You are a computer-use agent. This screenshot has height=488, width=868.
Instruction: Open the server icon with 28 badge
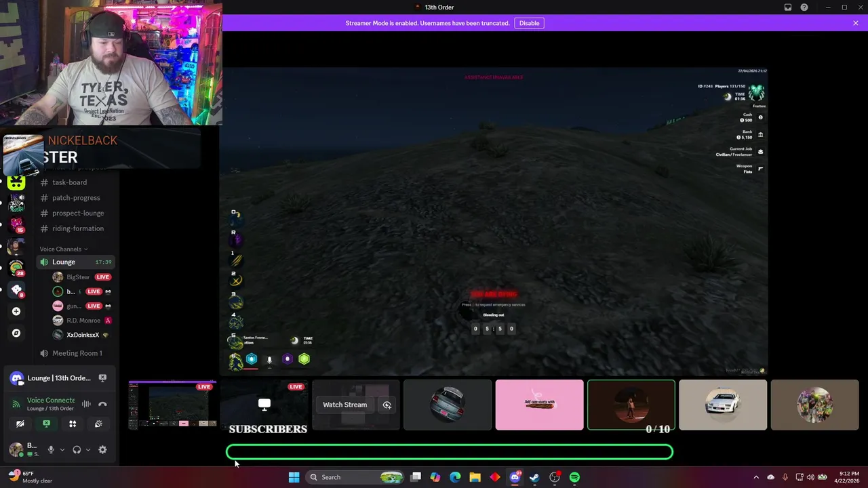coord(16,268)
